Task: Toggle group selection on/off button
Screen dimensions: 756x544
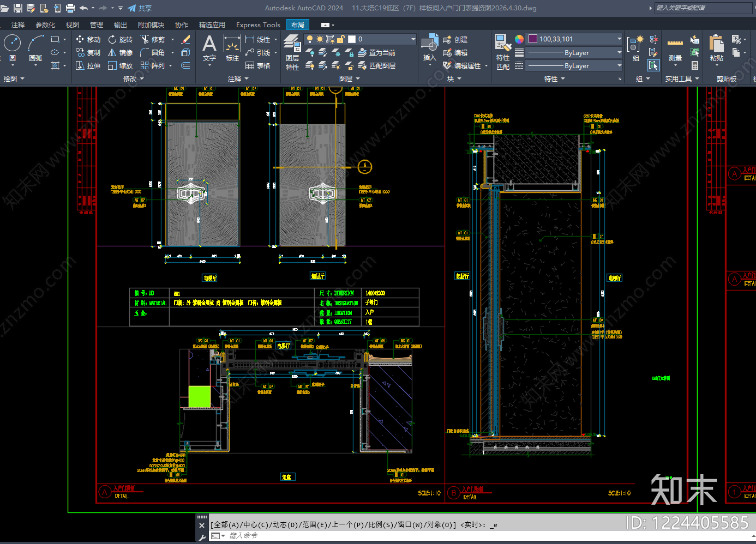Action: 653,65
